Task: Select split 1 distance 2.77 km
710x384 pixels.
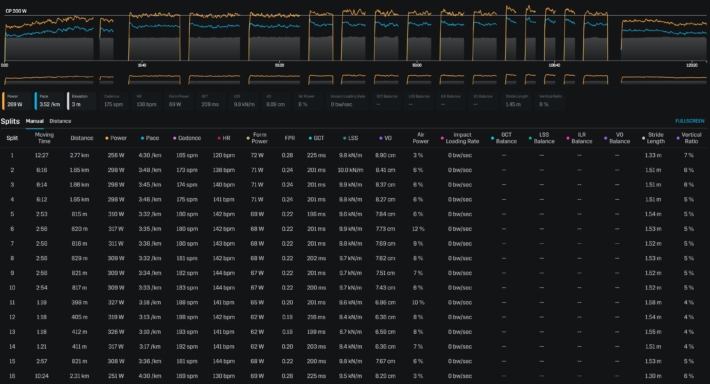Action: (x=79, y=155)
